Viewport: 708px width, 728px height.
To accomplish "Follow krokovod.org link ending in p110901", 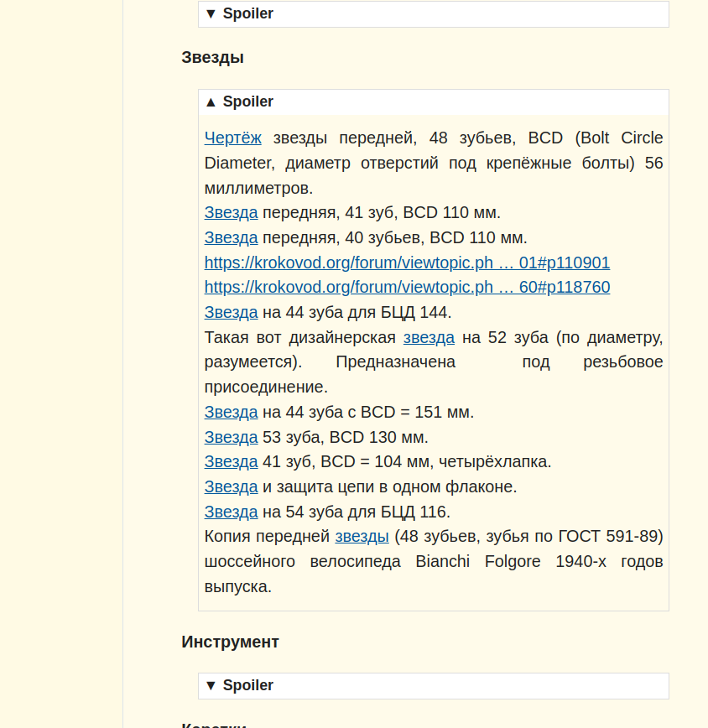I will [x=407, y=263].
